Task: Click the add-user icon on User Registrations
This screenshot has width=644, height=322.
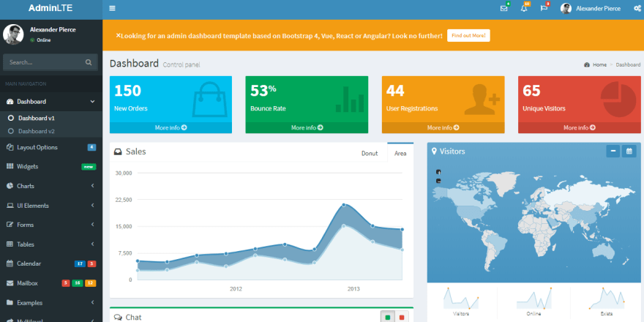Action: click(x=482, y=100)
